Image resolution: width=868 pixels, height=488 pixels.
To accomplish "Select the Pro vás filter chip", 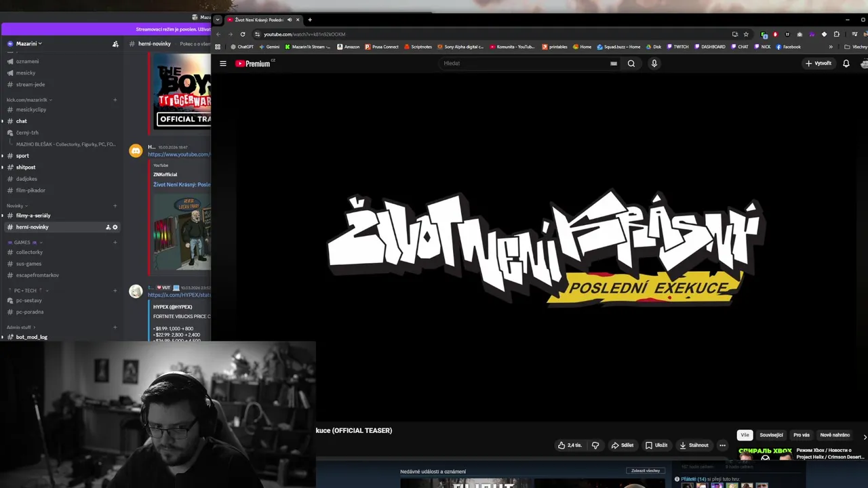I will pos(802,435).
